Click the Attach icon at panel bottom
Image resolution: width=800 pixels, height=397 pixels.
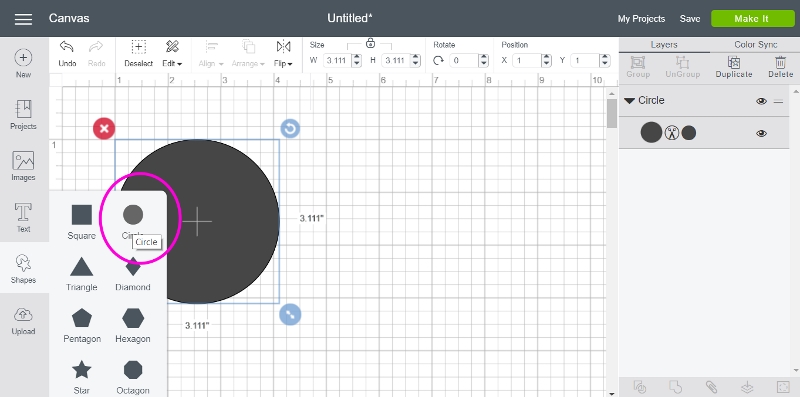[x=711, y=387]
